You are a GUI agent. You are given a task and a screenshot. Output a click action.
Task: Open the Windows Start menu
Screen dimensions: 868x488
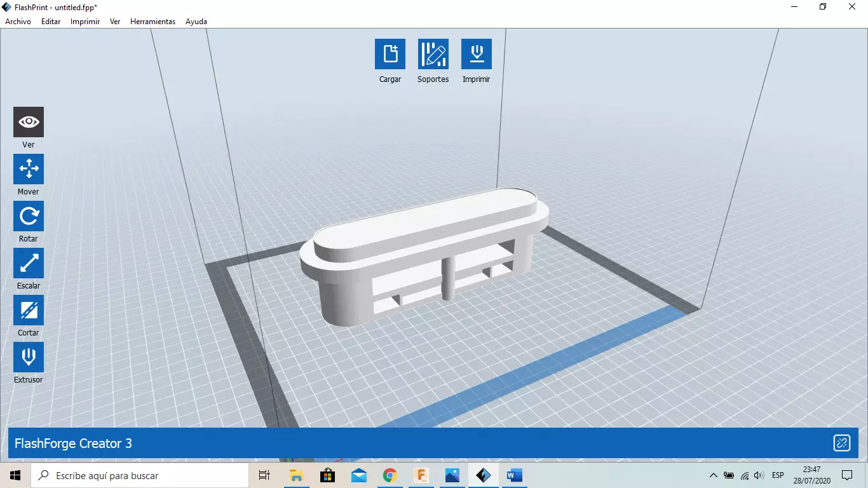click(15, 475)
